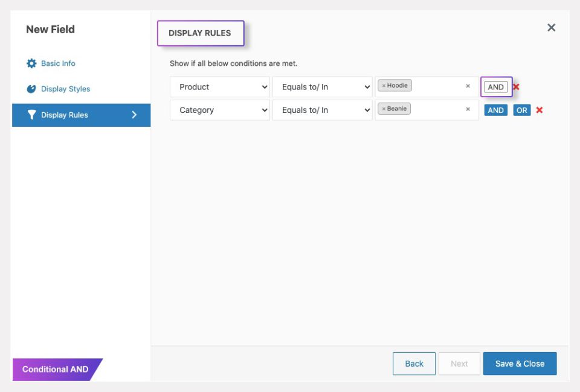Switch to the Basic Info section
The width and height of the screenshot is (580, 392).
click(x=58, y=63)
